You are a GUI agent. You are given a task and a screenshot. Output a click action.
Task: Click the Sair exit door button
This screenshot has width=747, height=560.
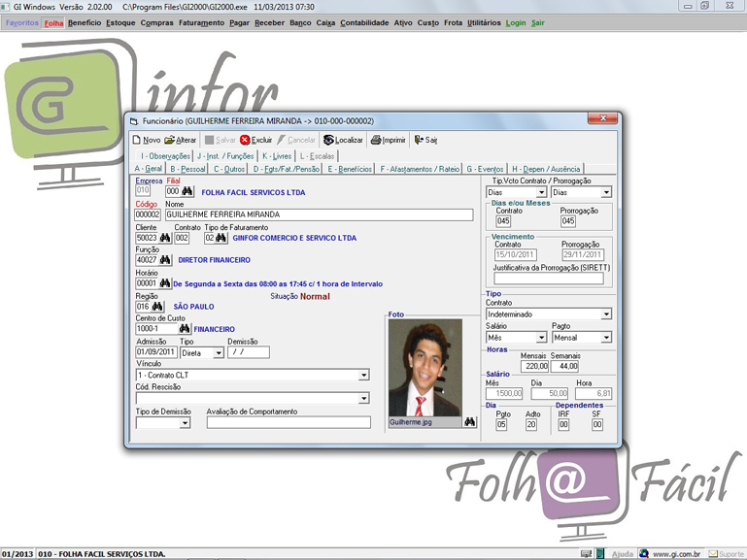(x=425, y=140)
